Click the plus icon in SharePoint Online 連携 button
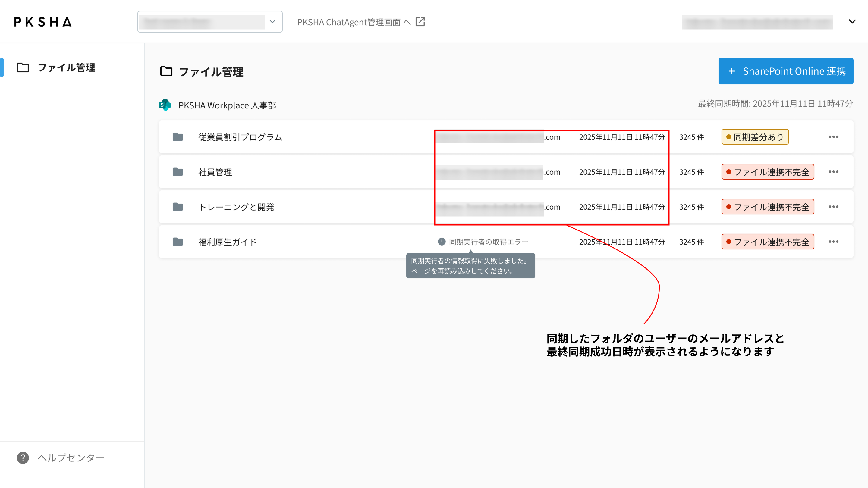 click(x=731, y=71)
